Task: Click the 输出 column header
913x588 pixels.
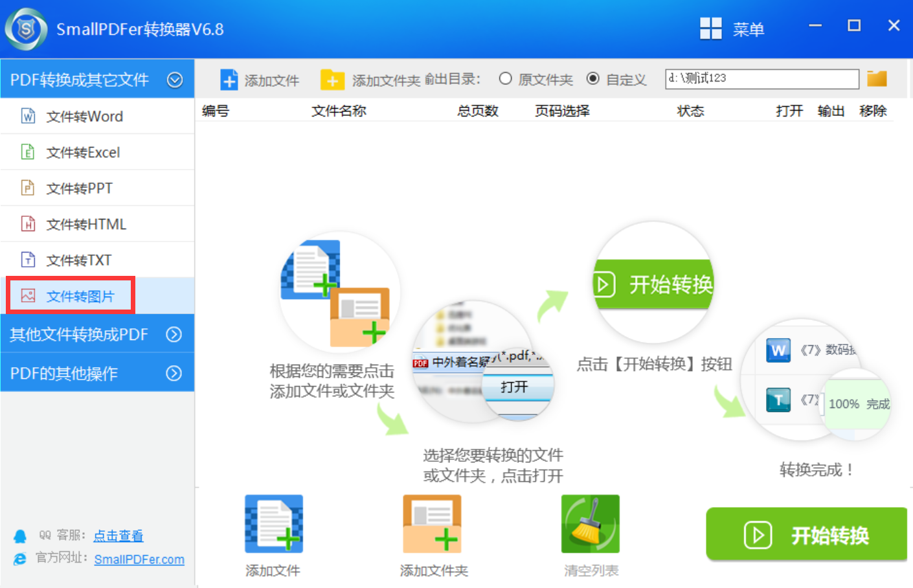Action: point(831,111)
